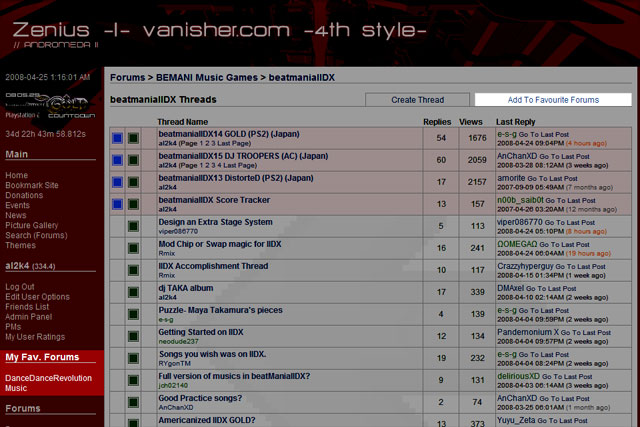Open Admin Panel link

(29, 317)
